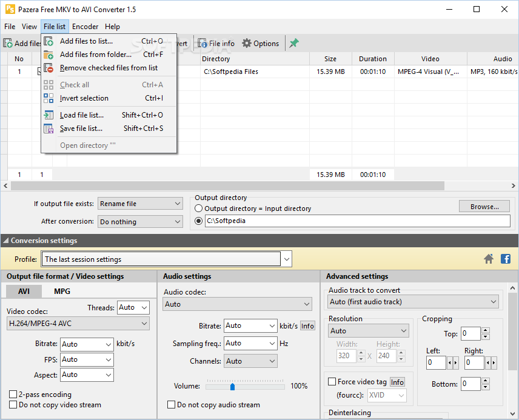Click the Volume slider handle
This screenshot has height=420, width=519.
pyautogui.click(x=232, y=387)
